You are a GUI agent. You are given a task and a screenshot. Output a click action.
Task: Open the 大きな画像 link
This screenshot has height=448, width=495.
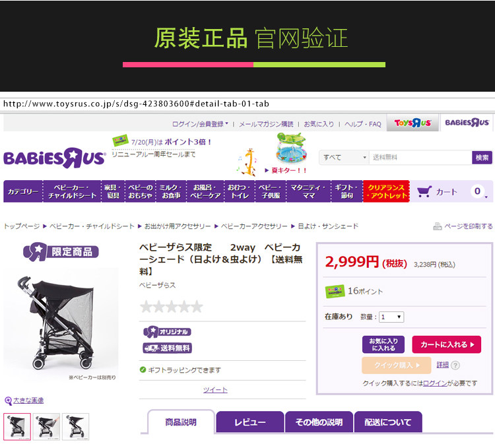(28, 400)
